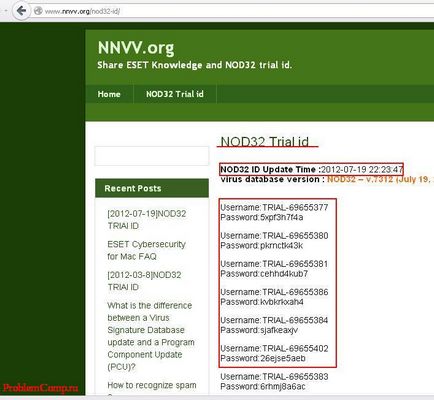Click the Username TRIAL-69655380 text
434x400 pixels.
(274, 236)
